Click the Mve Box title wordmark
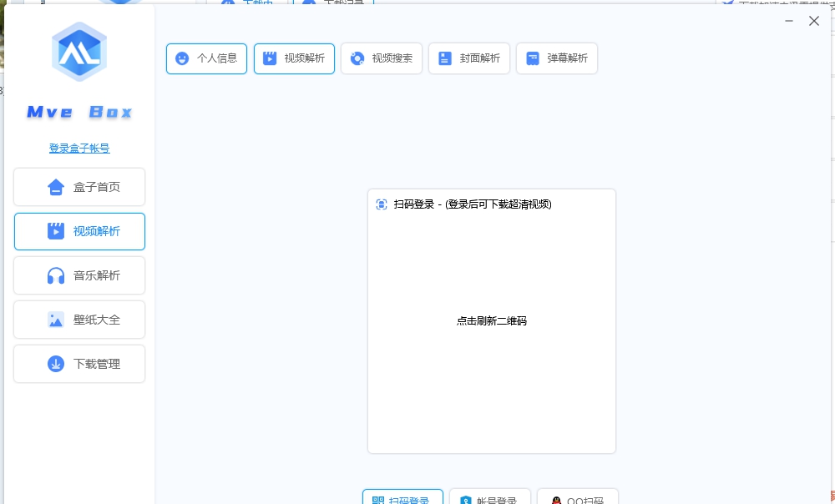The width and height of the screenshot is (835, 504). 79,113
